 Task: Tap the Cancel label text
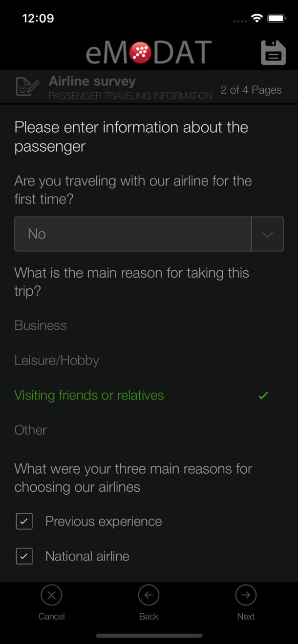51,616
